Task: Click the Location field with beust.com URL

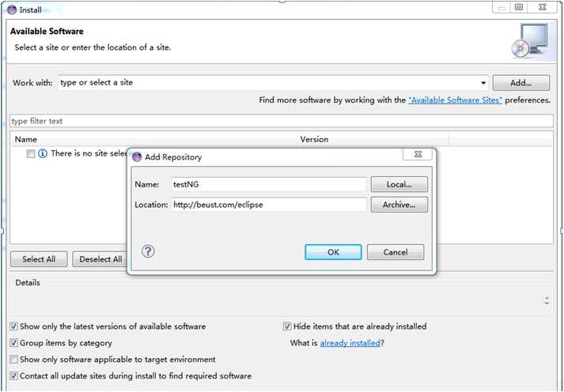Action: [x=269, y=205]
